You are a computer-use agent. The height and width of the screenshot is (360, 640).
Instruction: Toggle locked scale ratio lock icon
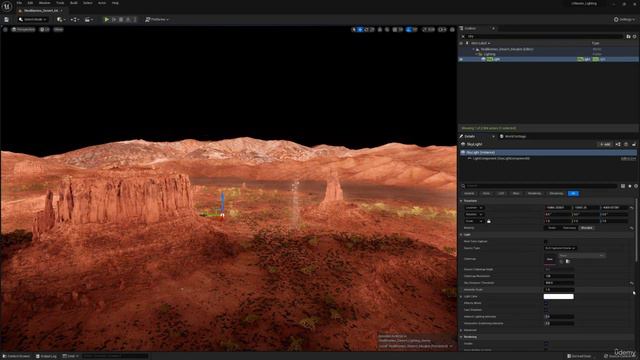pyautogui.click(x=489, y=221)
